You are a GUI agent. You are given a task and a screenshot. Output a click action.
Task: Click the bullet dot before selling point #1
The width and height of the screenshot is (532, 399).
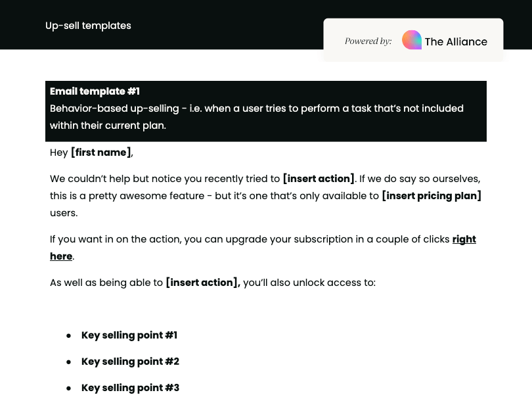69,336
